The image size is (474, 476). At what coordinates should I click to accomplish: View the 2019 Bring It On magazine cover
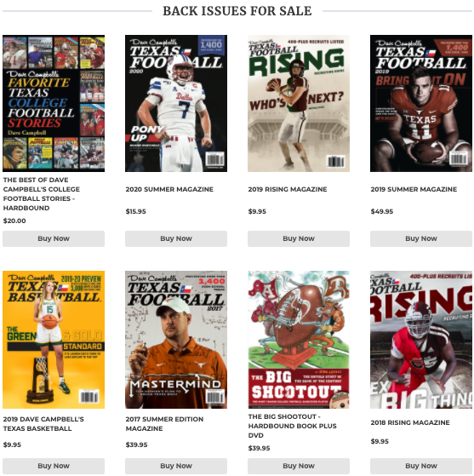point(421,103)
